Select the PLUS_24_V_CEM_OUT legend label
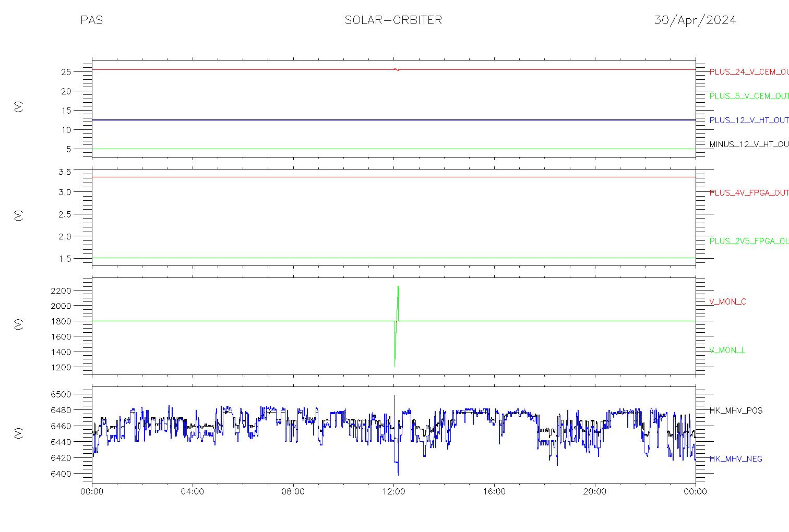The height and width of the screenshot is (532, 789). pos(749,72)
